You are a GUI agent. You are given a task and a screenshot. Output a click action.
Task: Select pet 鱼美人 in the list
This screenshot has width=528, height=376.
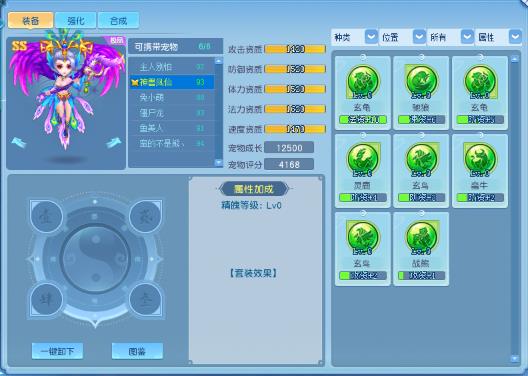[172, 128]
